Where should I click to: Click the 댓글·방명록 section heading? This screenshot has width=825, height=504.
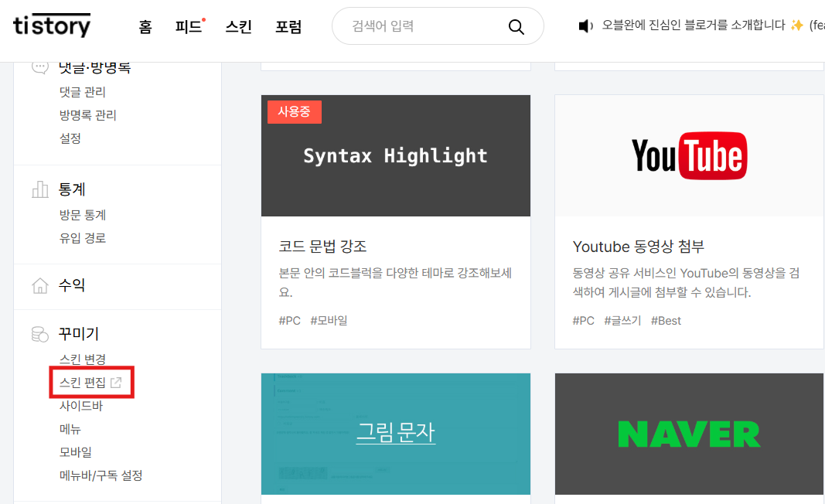pos(94,68)
